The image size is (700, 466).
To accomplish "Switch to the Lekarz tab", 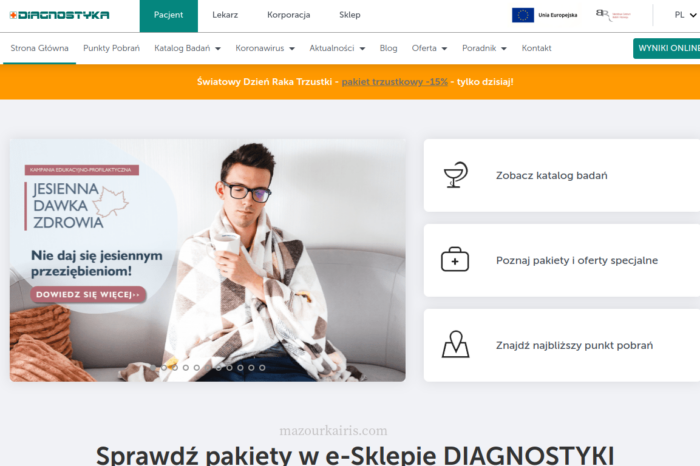I will [x=225, y=15].
